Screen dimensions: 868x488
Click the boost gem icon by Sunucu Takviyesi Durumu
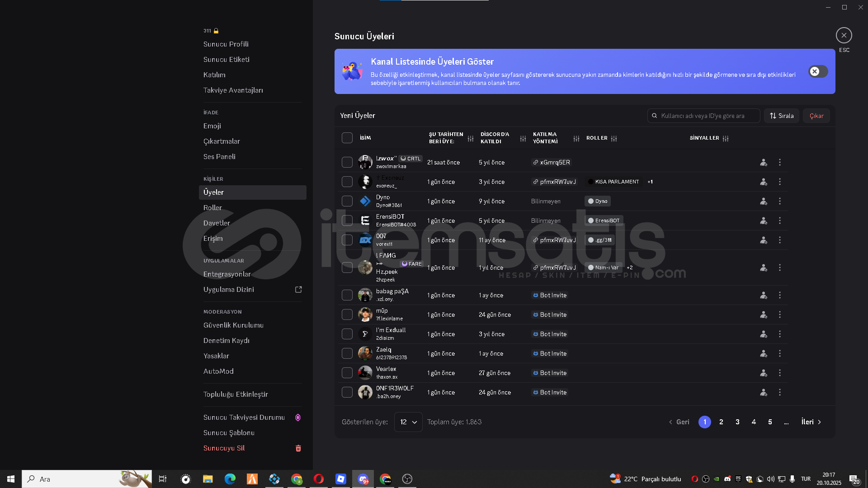pos(298,418)
